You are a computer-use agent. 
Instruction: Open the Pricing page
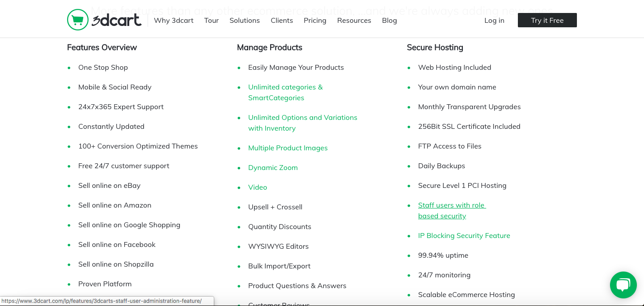(315, 21)
